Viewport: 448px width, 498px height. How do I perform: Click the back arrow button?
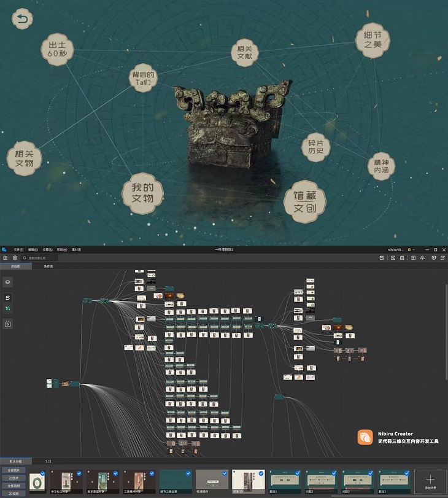pyautogui.click(x=23, y=20)
